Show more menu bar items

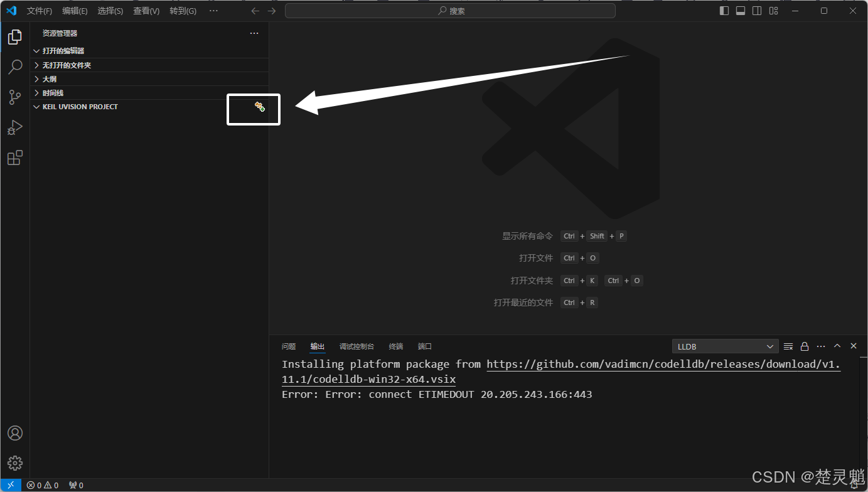coord(213,11)
